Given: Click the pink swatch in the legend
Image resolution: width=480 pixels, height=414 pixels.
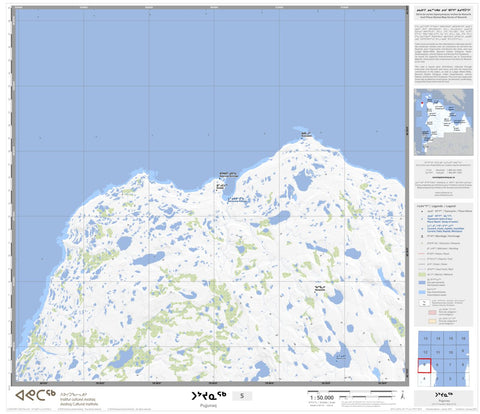Looking at the screenshot, I should click(432, 312).
